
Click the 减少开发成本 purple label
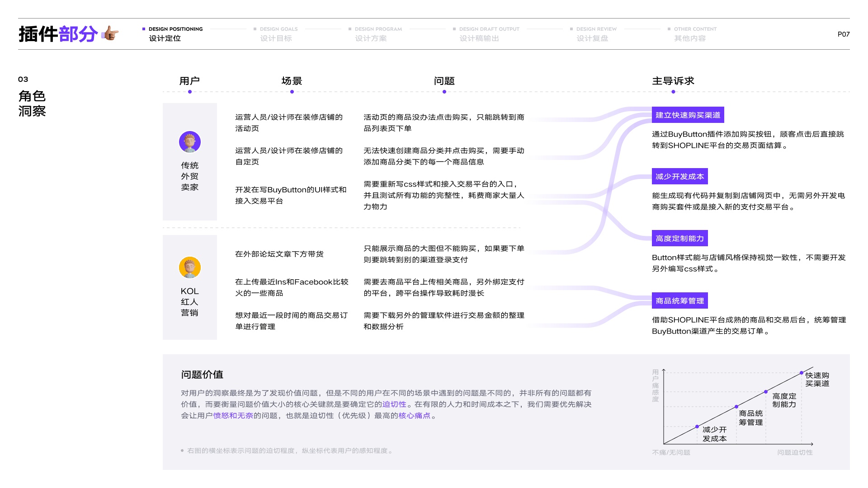pyautogui.click(x=679, y=176)
